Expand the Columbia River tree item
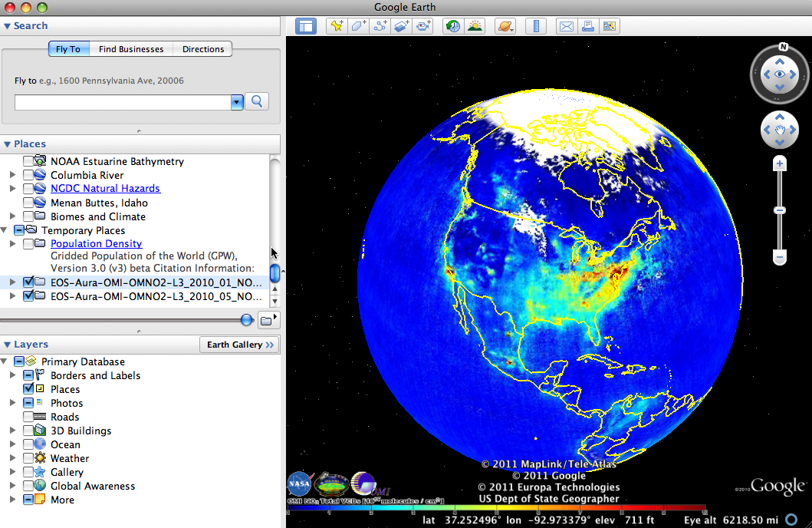 [x=12, y=175]
